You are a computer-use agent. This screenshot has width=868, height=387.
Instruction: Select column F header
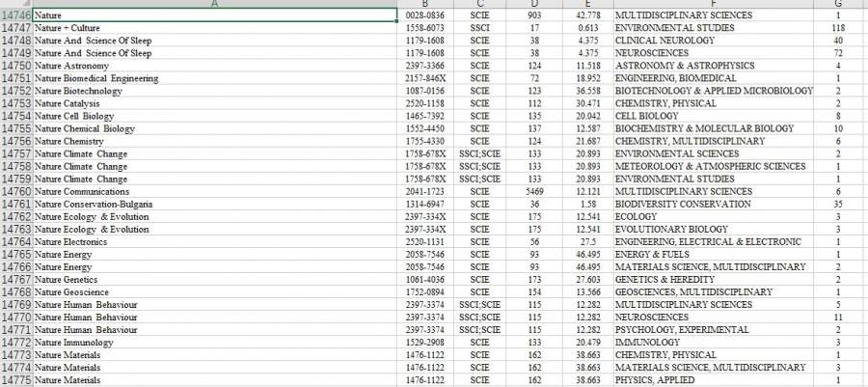coord(714,4)
